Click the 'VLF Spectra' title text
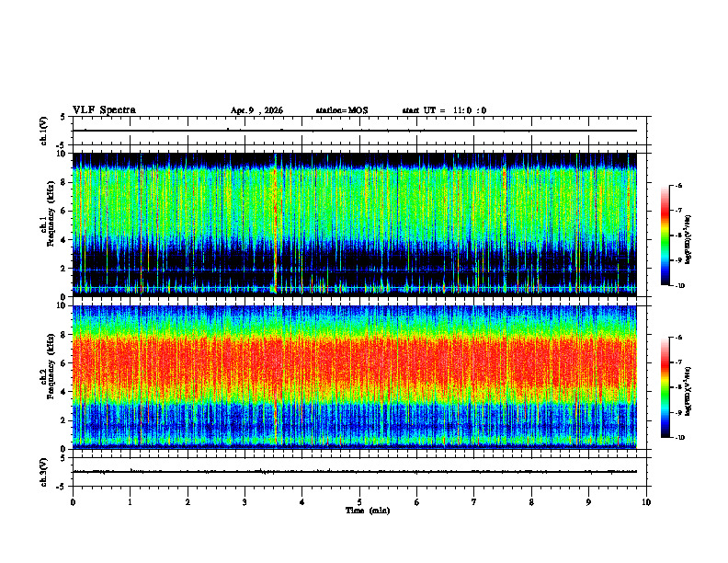 click(x=104, y=110)
